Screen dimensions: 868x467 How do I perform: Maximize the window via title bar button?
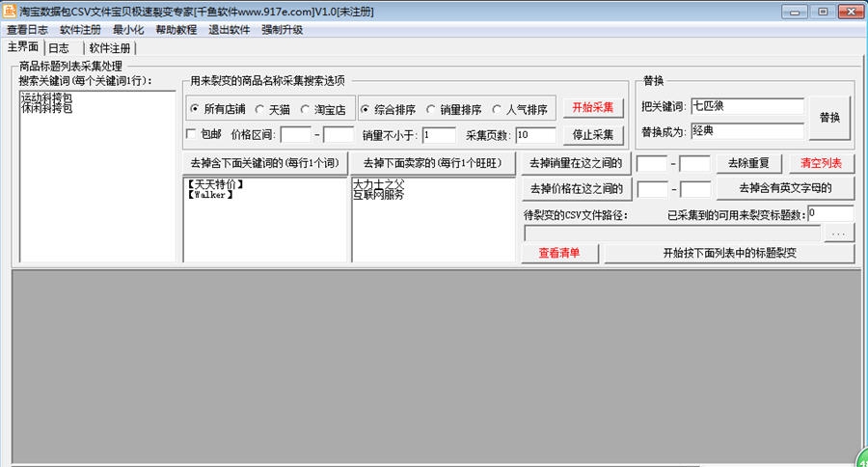pos(823,11)
